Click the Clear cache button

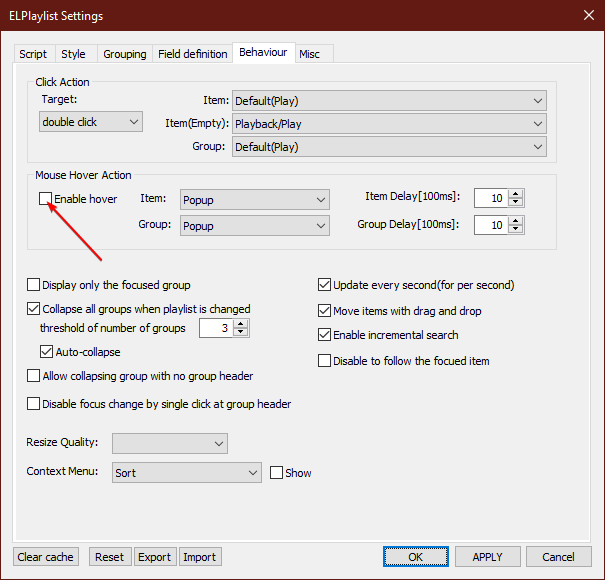[x=46, y=557]
